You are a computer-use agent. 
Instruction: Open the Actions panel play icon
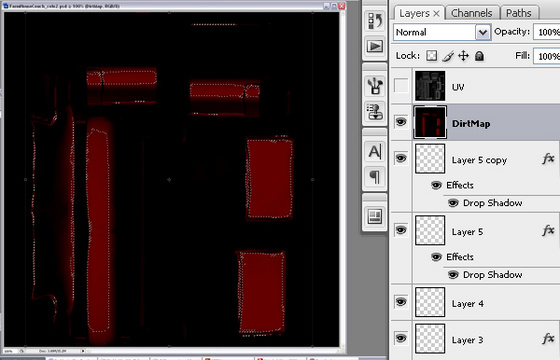tap(375, 46)
